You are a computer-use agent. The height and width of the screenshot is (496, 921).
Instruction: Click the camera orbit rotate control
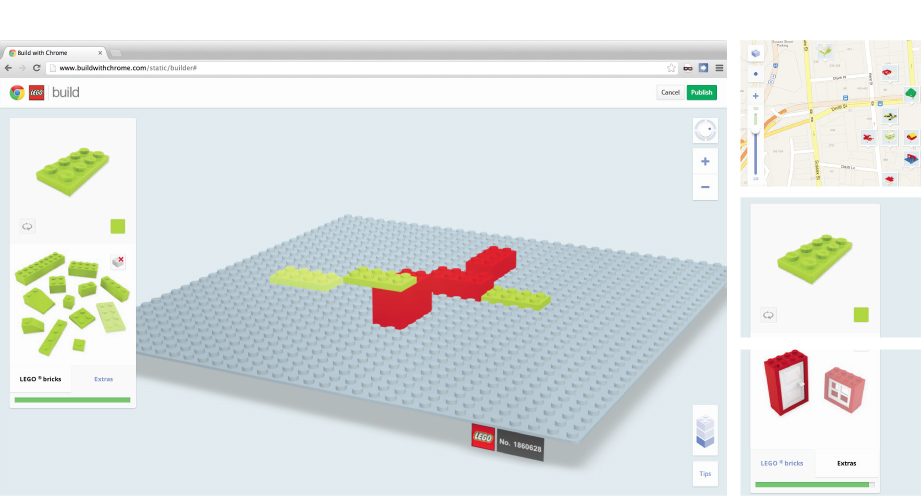tap(705, 130)
